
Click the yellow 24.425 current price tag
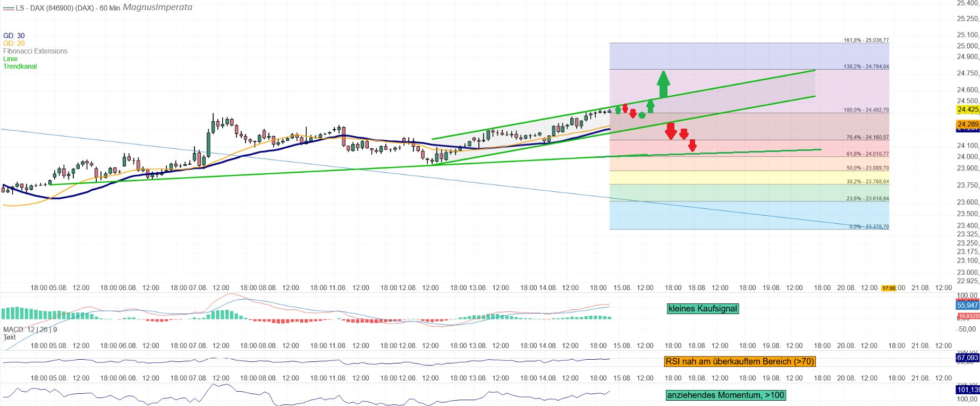coord(967,109)
